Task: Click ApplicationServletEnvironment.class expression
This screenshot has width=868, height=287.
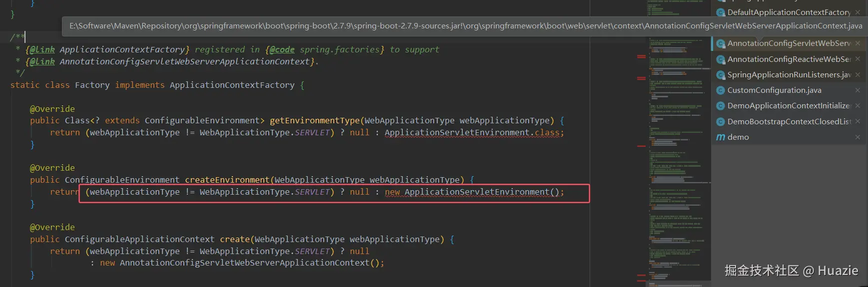Action: pyautogui.click(x=472, y=132)
